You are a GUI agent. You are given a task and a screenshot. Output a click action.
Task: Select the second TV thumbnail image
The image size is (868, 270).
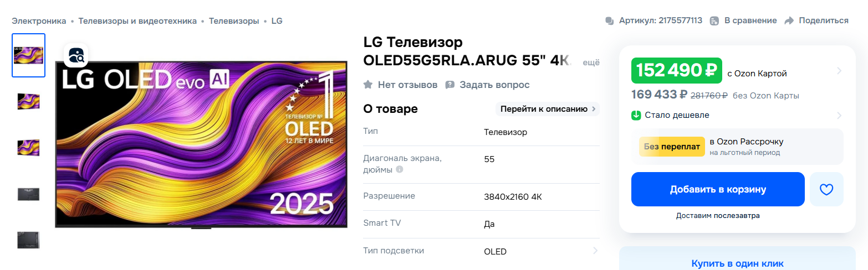[x=29, y=101]
